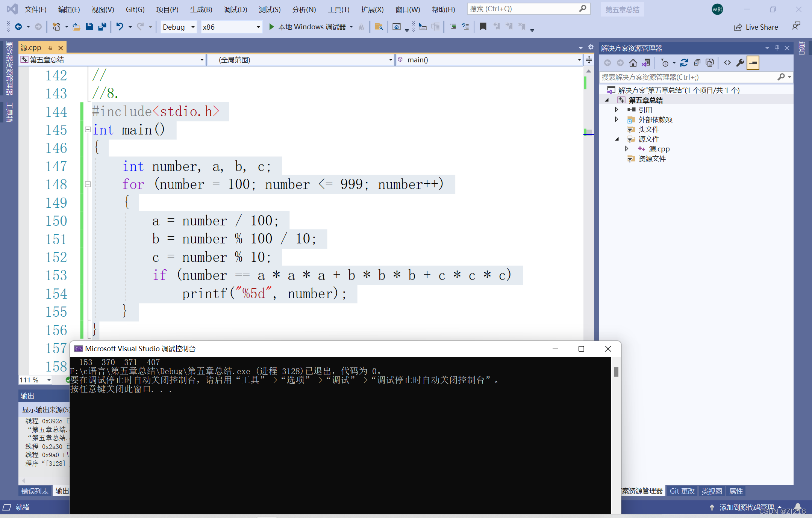Click the pending changes filter clock icon
812x518 pixels.
(665, 63)
